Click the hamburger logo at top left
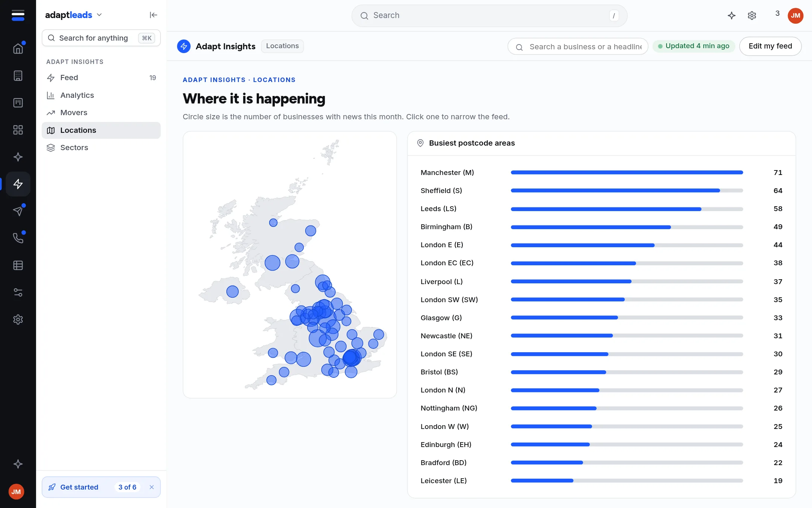This screenshot has width=812, height=508. (x=18, y=15)
